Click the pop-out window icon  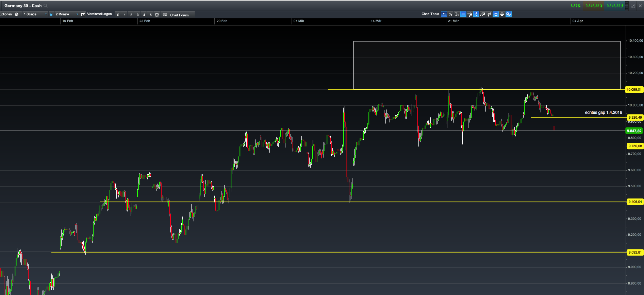click(633, 6)
